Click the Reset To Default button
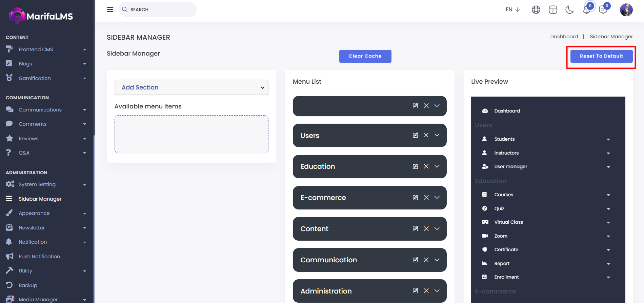Image resolution: width=644 pixels, height=303 pixels. pos(601,56)
